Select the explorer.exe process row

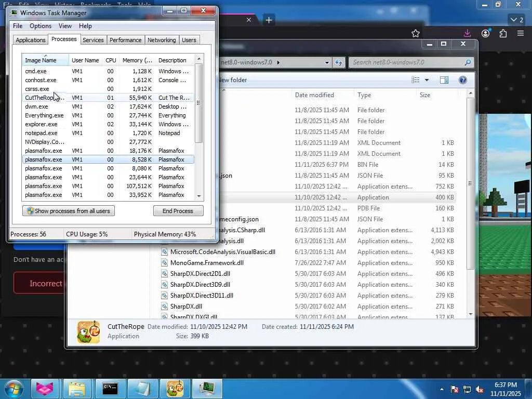108,124
